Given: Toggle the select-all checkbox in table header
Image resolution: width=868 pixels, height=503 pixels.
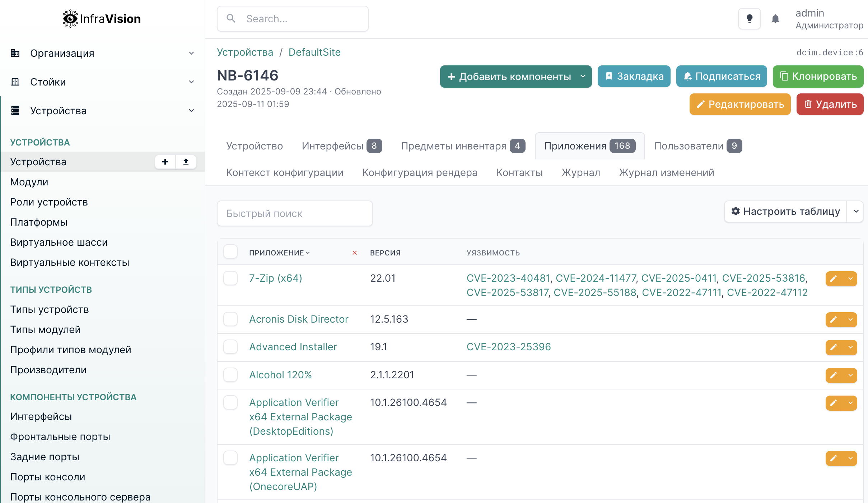Looking at the screenshot, I should click(x=230, y=252).
